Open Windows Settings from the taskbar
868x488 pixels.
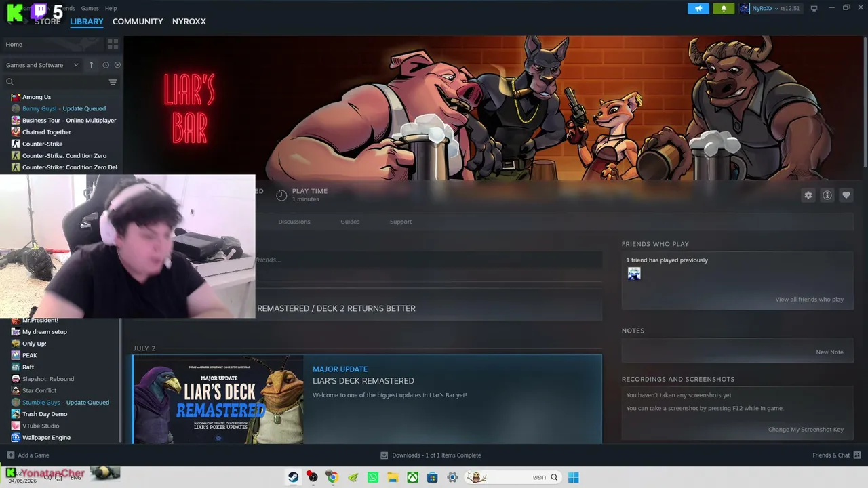click(x=452, y=477)
